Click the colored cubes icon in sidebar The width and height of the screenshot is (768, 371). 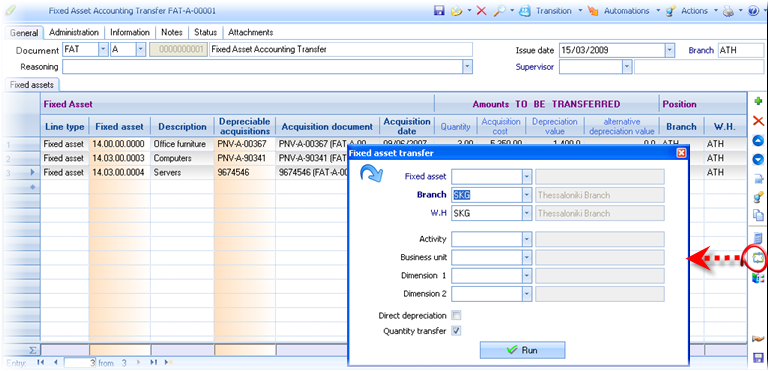coord(758,278)
